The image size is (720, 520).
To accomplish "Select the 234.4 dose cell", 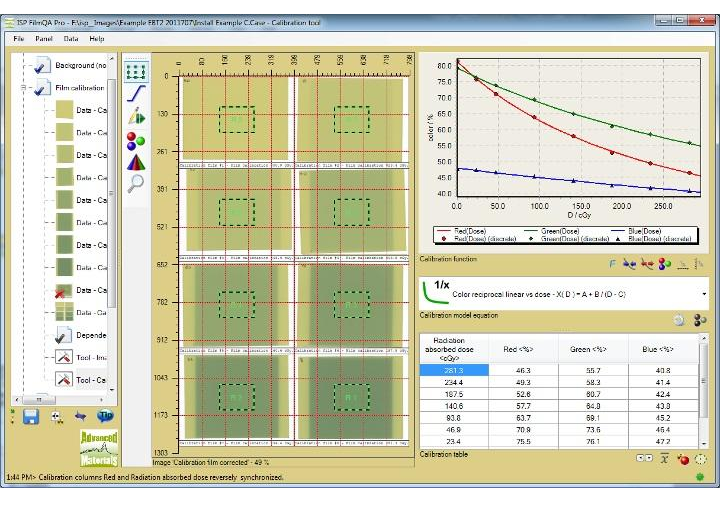I will click(x=454, y=382).
